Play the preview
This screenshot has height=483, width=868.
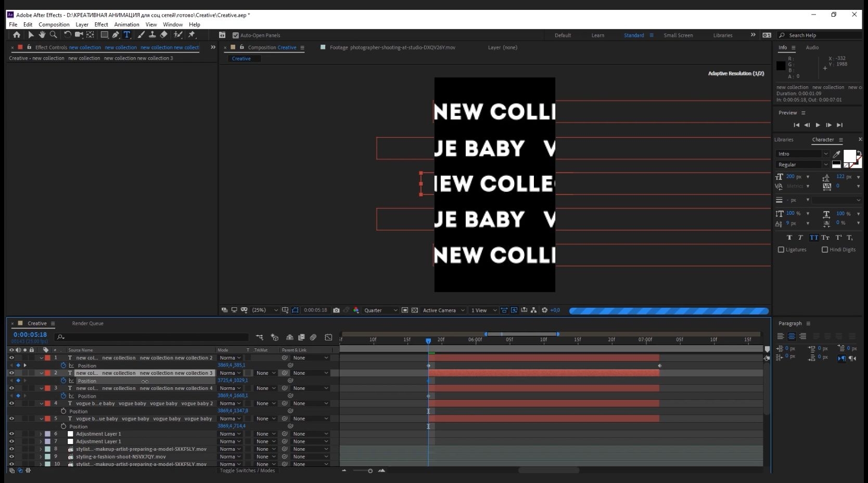tap(818, 125)
